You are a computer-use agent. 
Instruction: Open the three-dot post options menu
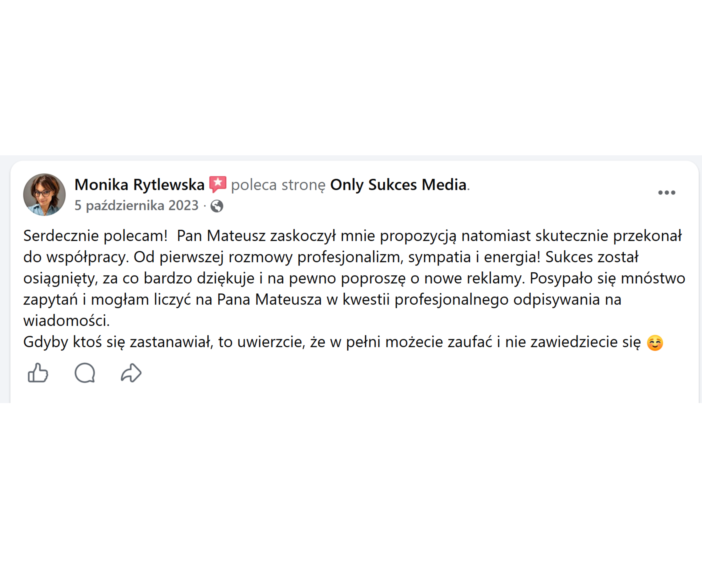pyautogui.click(x=667, y=192)
